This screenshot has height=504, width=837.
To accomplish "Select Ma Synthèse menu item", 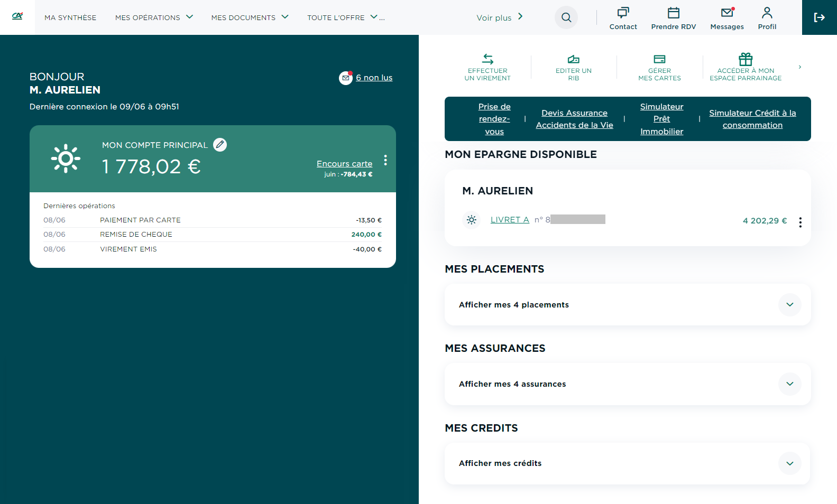I will [x=70, y=17].
